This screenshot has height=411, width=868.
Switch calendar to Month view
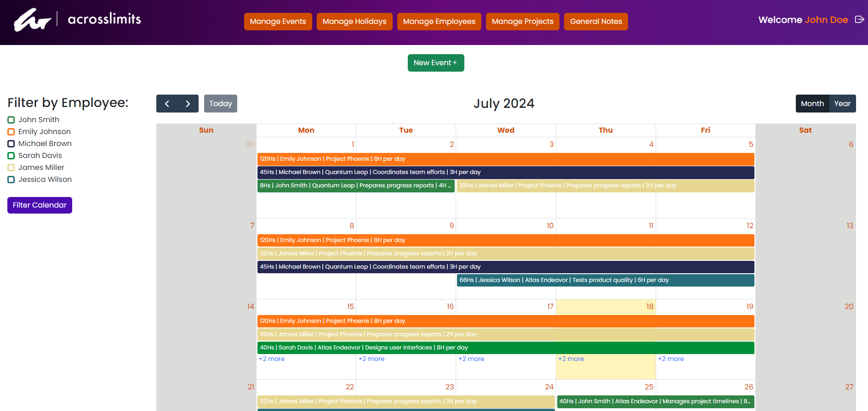point(812,104)
